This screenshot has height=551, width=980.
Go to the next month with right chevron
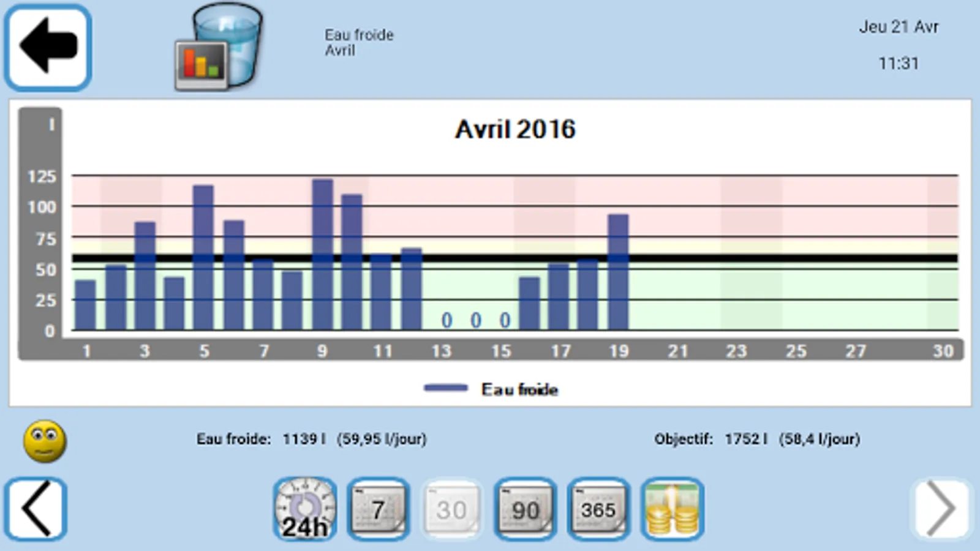941,509
